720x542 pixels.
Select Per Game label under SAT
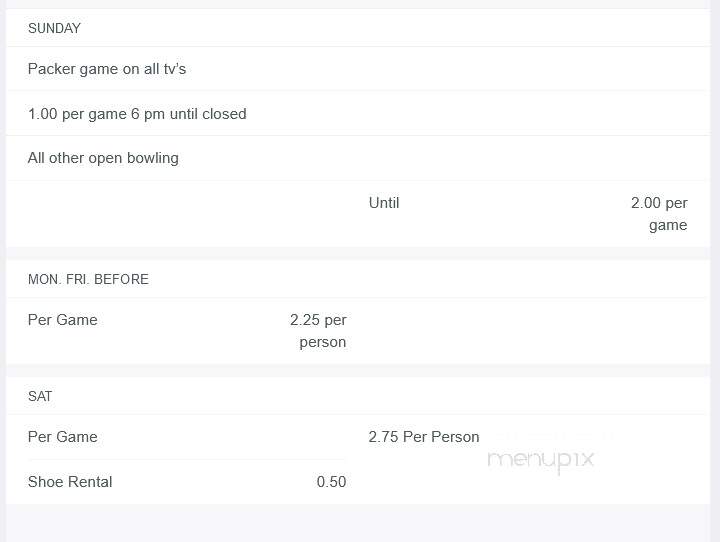coord(62,437)
